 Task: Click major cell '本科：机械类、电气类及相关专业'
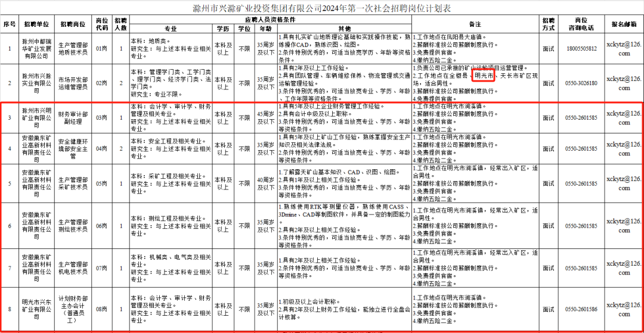(x=171, y=268)
